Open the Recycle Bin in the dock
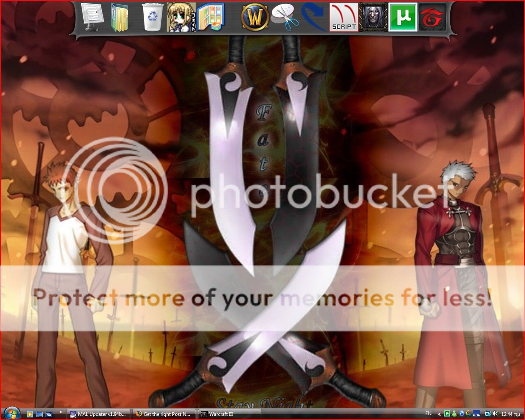 click(x=153, y=17)
